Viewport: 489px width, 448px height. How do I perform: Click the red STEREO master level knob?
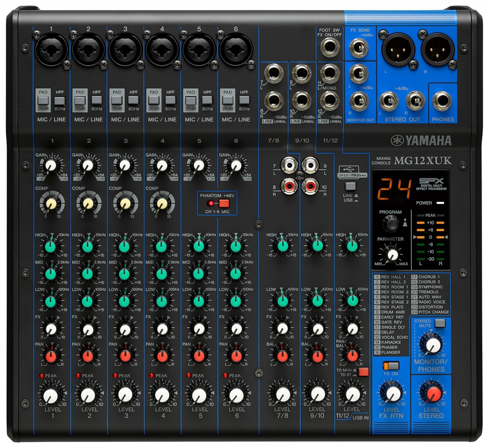click(x=434, y=394)
